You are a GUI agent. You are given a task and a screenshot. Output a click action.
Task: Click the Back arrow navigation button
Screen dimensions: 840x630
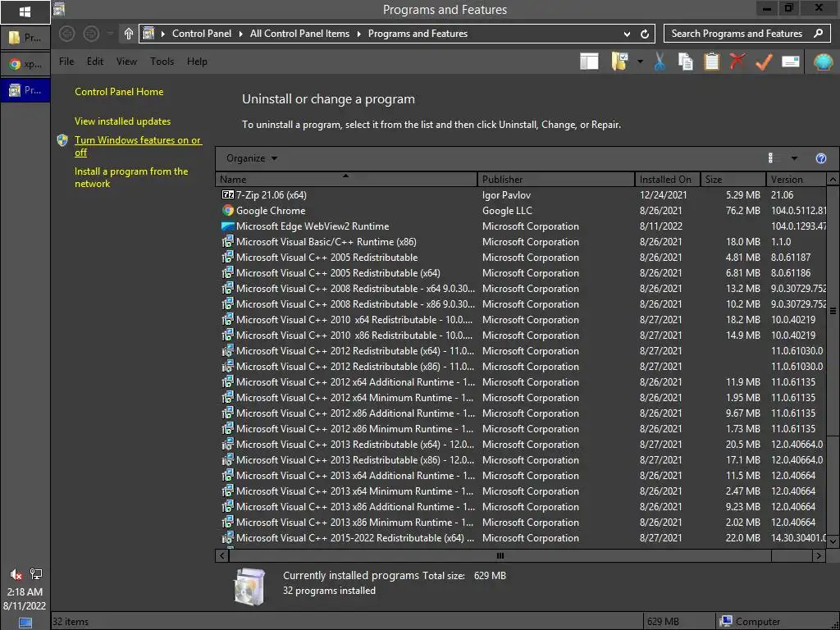(67, 34)
